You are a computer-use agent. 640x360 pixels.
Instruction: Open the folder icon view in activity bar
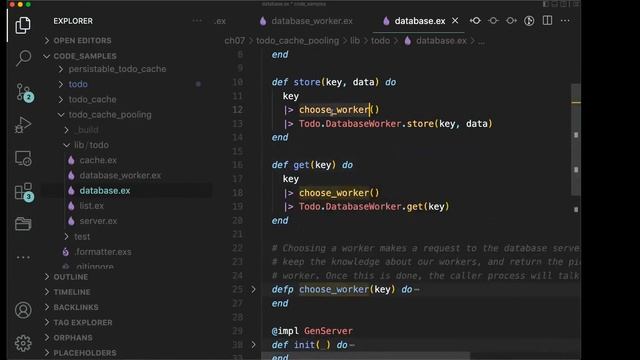(23, 224)
